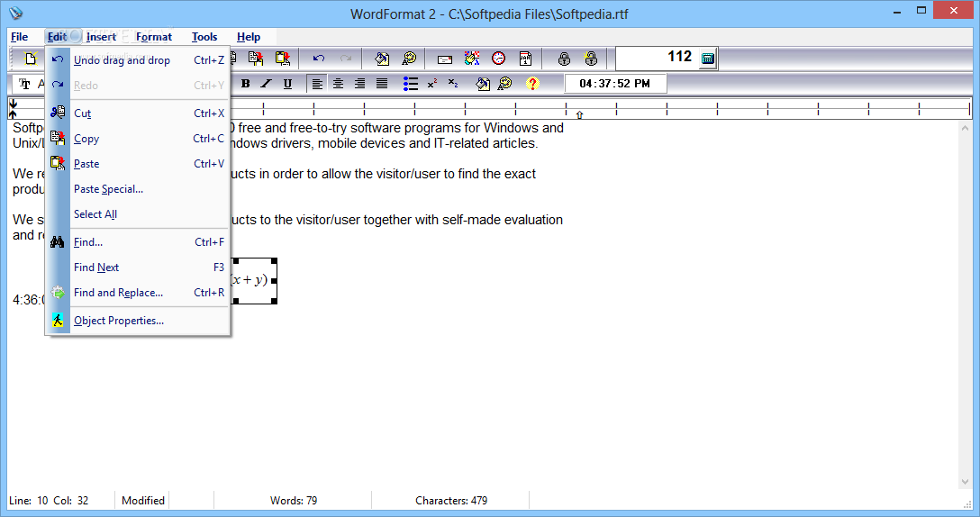Insert date using the calendar page icon

tap(526, 59)
